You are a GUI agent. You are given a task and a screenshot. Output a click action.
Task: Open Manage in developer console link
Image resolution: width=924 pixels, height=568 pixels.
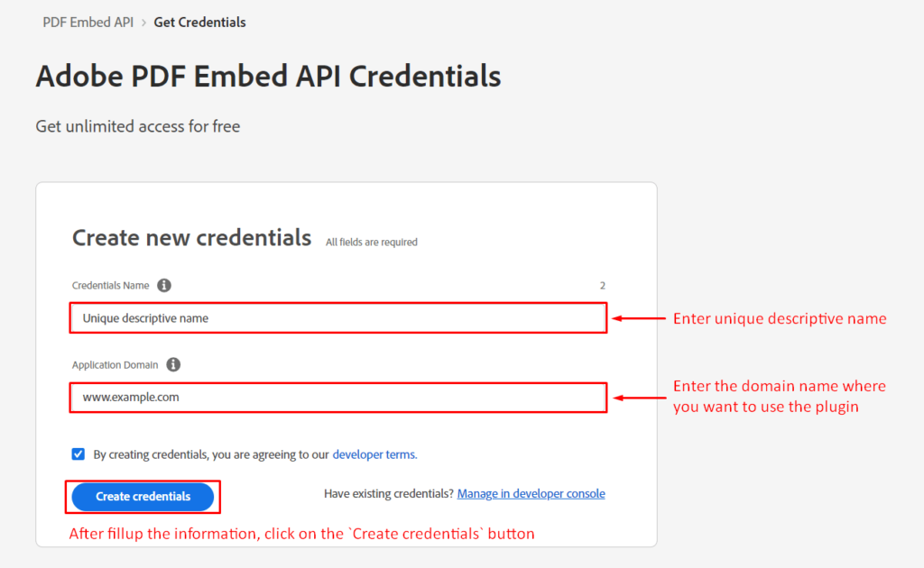[x=531, y=493]
